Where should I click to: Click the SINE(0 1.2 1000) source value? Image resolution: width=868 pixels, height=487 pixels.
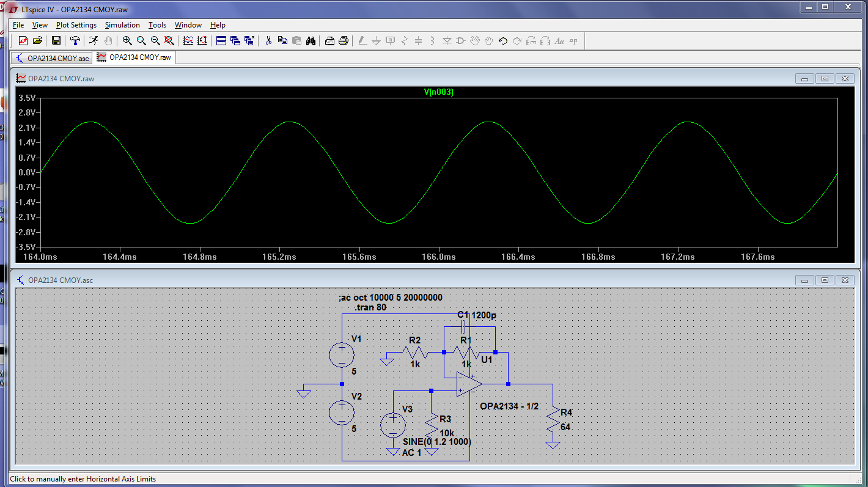pos(437,442)
